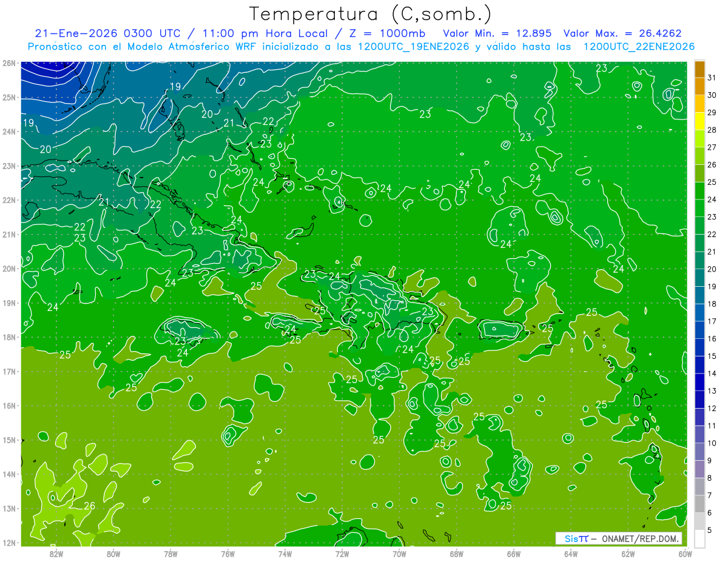This screenshot has height=562, width=728.
Task: Select the 22N latitude axis label
Action: [x=8, y=200]
